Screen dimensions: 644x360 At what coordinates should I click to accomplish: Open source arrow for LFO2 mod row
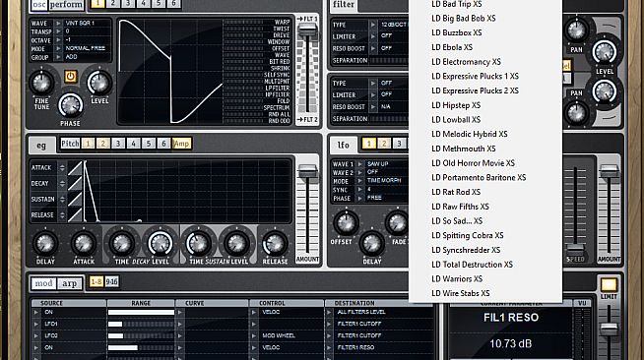pos(36,335)
